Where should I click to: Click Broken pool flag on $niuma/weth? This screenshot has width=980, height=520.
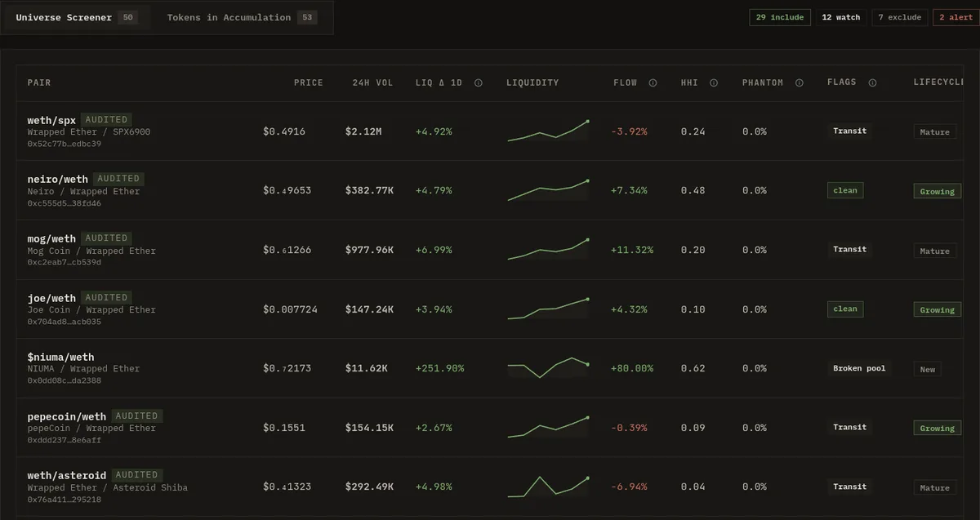coord(859,368)
